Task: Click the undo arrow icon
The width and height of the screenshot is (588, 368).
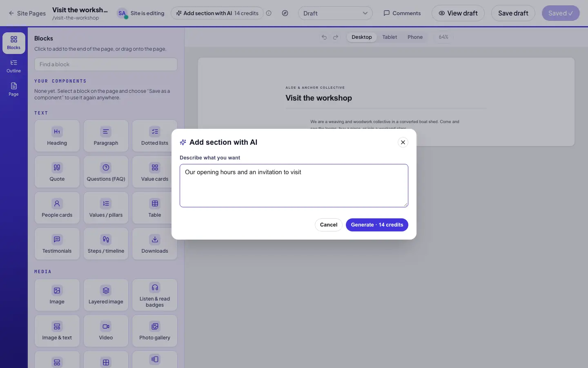Action: coord(324,37)
